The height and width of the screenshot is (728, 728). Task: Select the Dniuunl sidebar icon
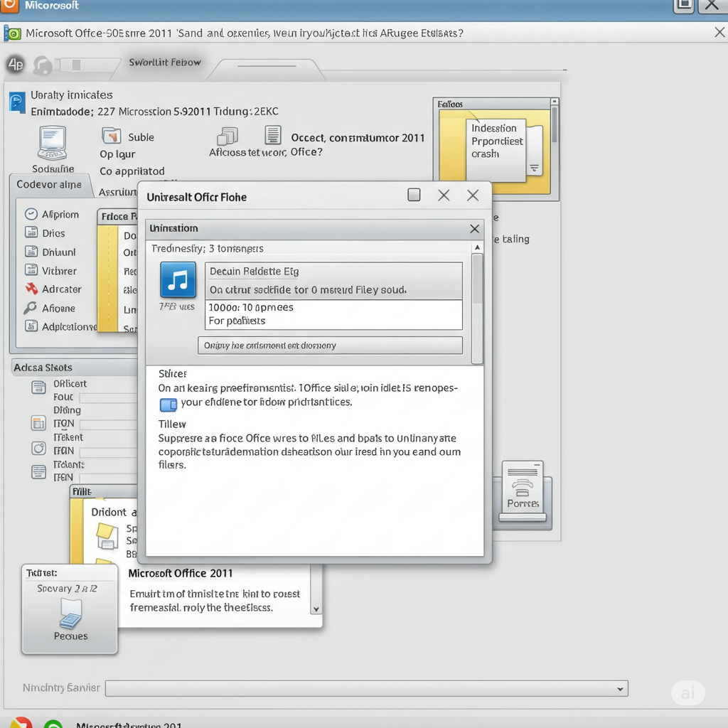click(x=31, y=251)
